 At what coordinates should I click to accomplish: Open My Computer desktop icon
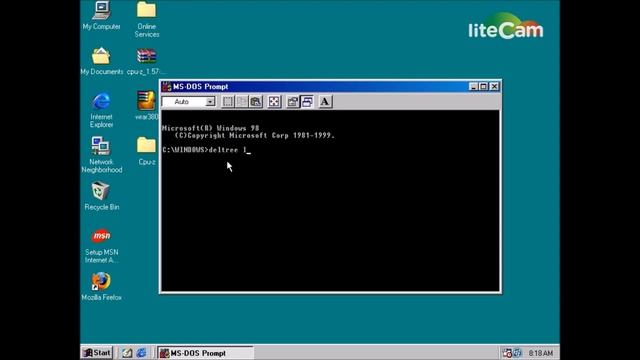tap(101, 16)
